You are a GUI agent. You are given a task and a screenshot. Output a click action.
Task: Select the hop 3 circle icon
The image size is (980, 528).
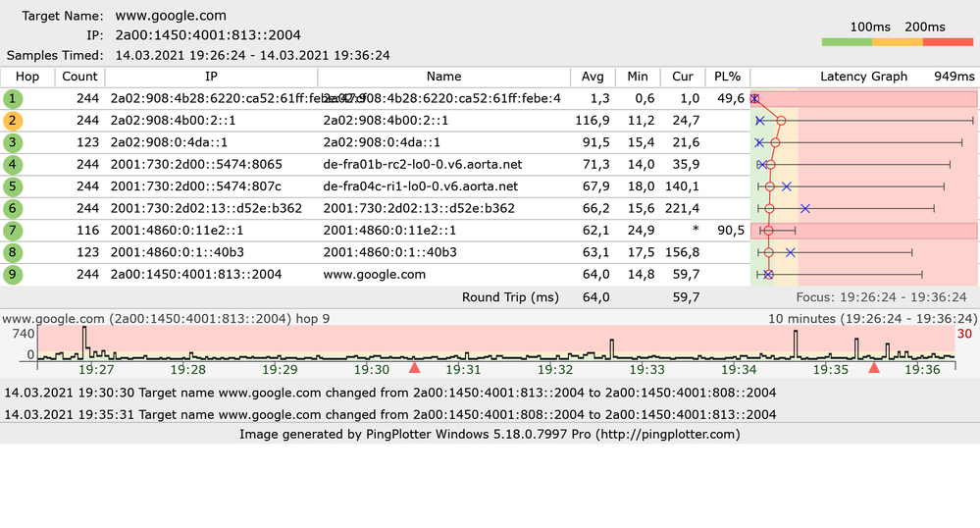(13, 142)
